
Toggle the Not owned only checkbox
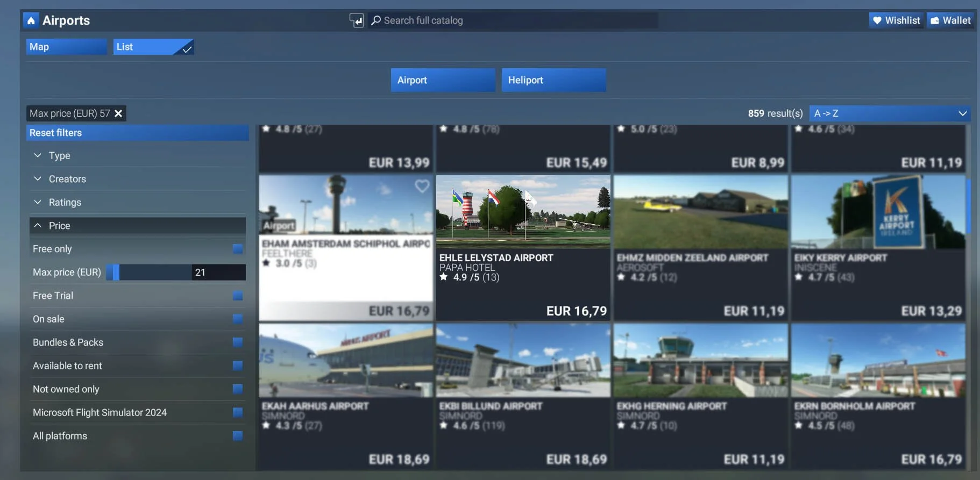pyautogui.click(x=237, y=389)
